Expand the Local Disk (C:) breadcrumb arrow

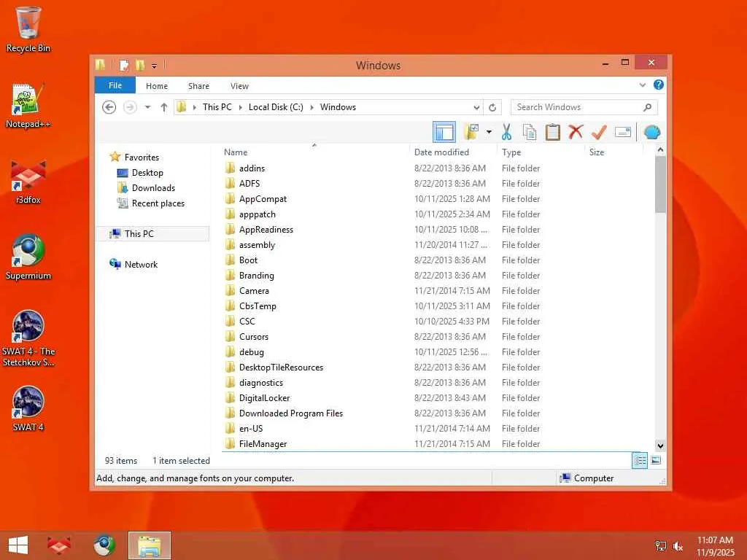tap(311, 107)
